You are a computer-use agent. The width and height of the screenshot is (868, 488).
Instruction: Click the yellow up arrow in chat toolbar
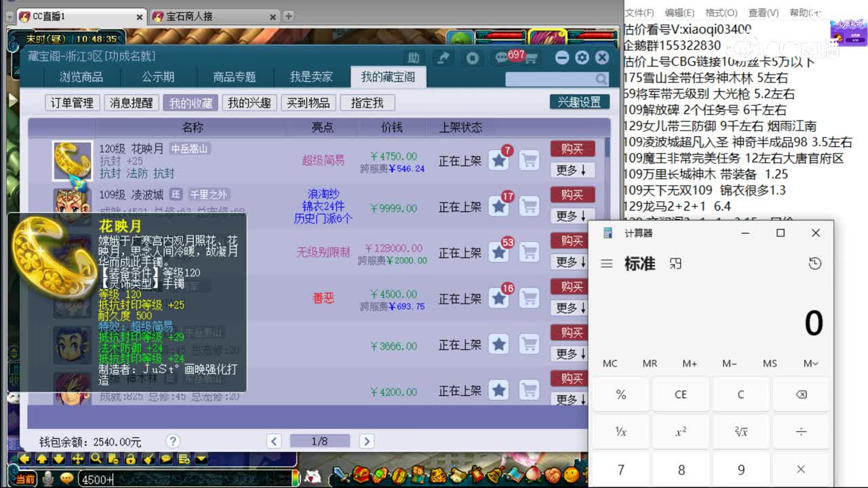(x=42, y=459)
